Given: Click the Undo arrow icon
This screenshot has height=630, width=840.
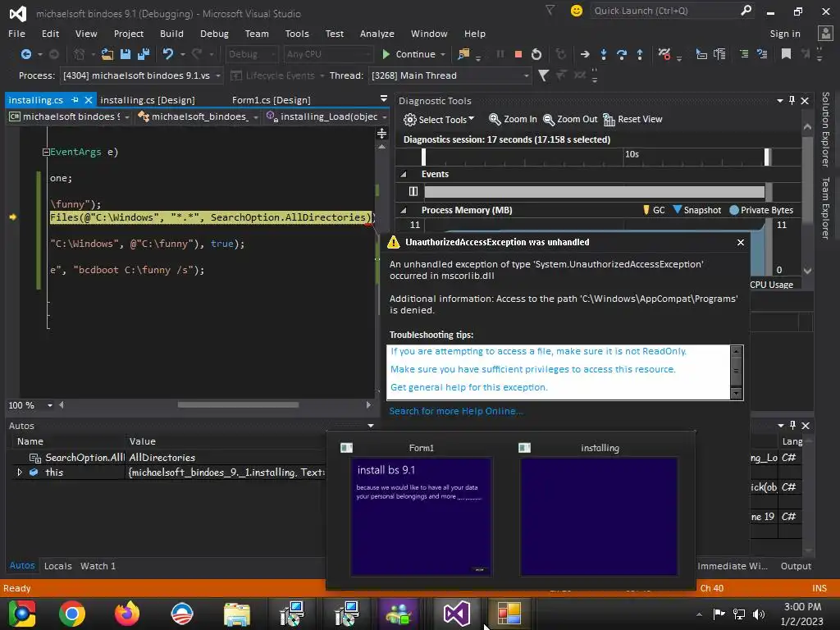Looking at the screenshot, I should click(168, 54).
